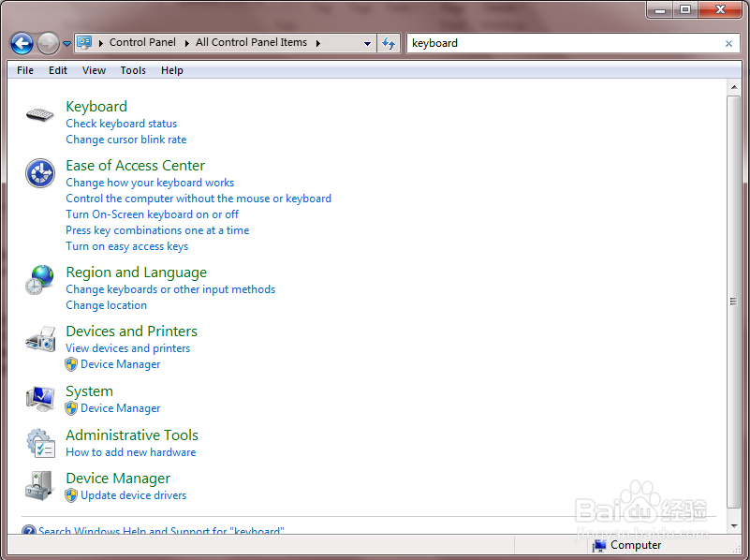The image size is (750, 560).
Task: Expand the address bar history dropdown
Action: coord(367,43)
